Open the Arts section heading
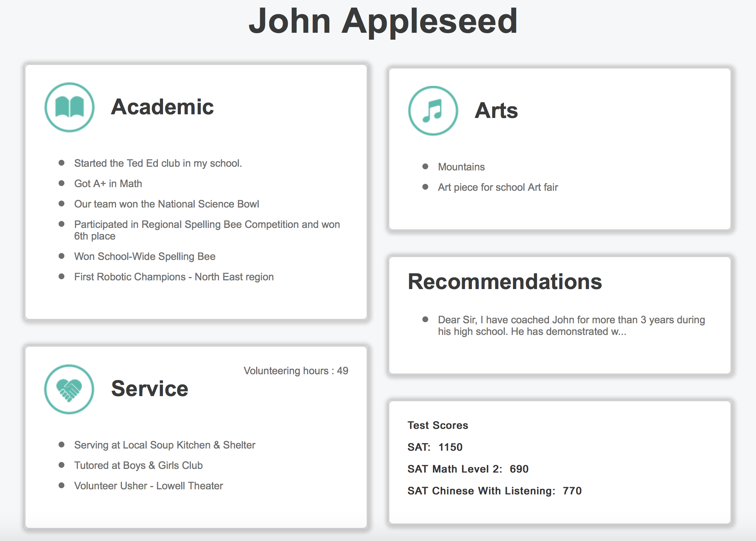Image resolution: width=756 pixels, height=541 pixels. coord(496,111)
